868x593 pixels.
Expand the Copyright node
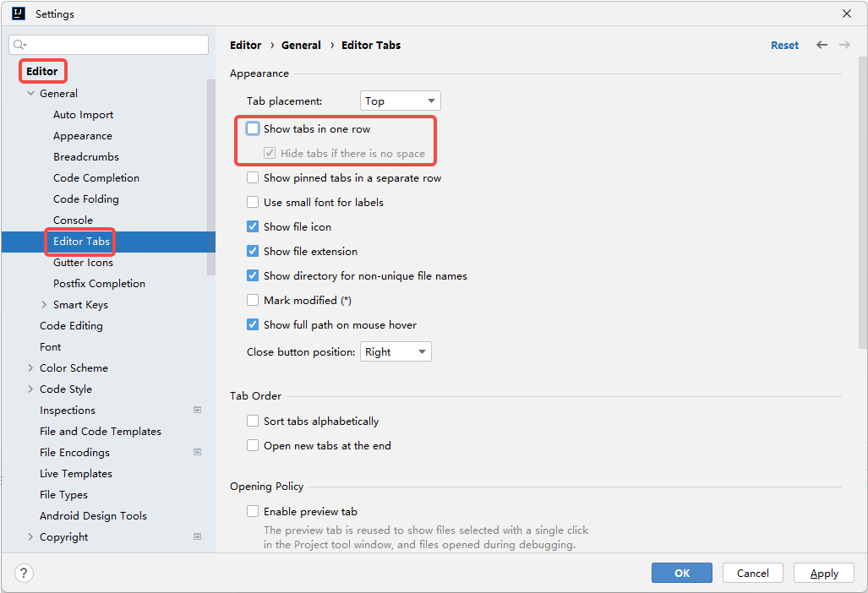tap(30, 536)
